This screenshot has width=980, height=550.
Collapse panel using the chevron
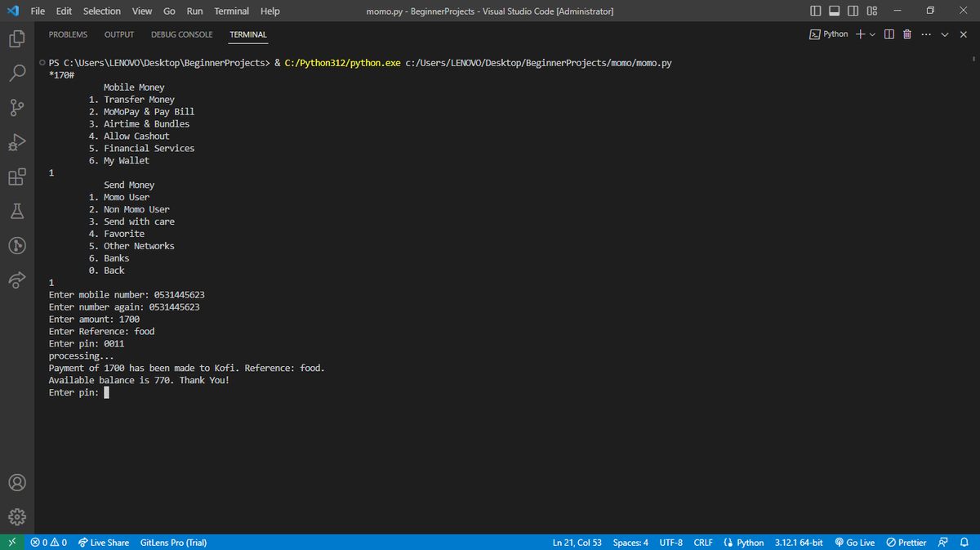coord(946,34)
